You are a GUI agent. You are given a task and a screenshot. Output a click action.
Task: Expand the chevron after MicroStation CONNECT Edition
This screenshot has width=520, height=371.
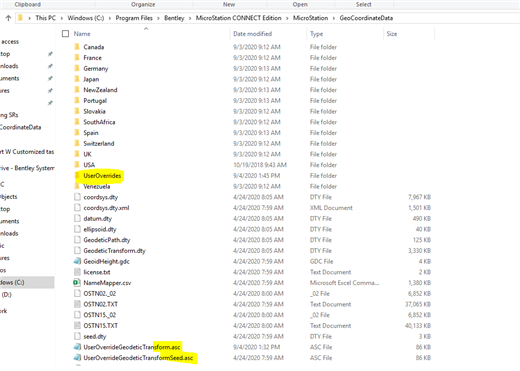[x=287, y=18]
